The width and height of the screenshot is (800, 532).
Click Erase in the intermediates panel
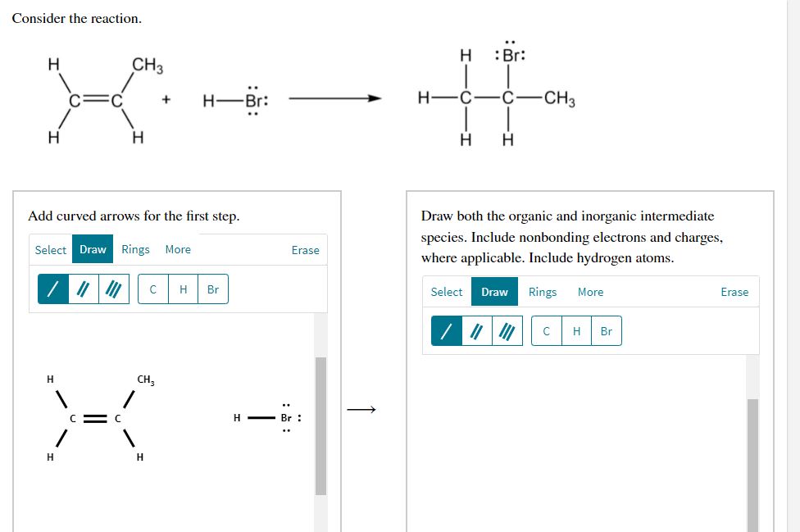click(x=734, y=292)
